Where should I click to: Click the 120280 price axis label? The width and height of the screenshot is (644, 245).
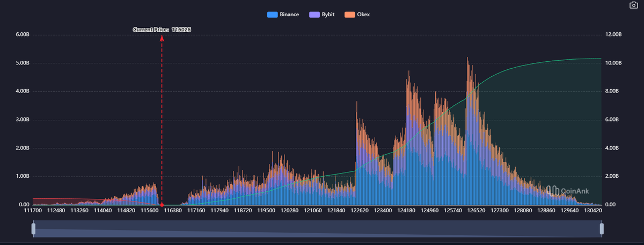click(x=290, y=211)
